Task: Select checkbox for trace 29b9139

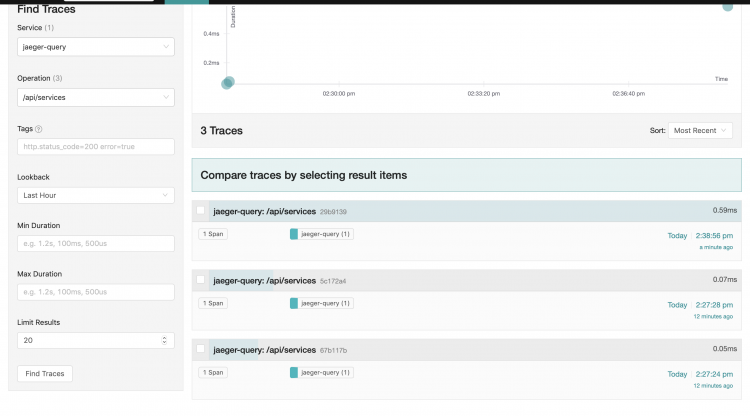Action: 201,211
